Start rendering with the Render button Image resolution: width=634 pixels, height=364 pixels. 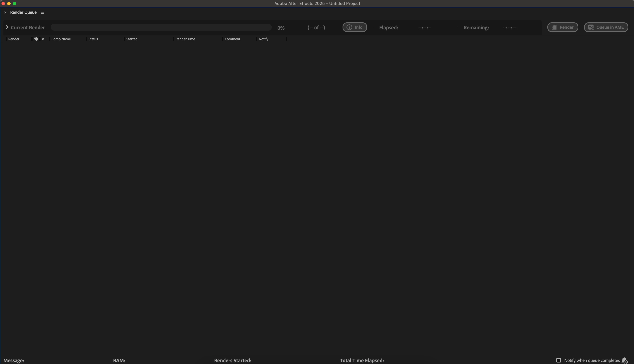coord(562,27)
